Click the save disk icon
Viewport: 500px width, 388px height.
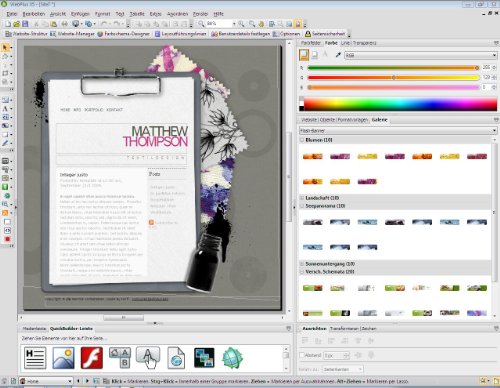(25, 24)
